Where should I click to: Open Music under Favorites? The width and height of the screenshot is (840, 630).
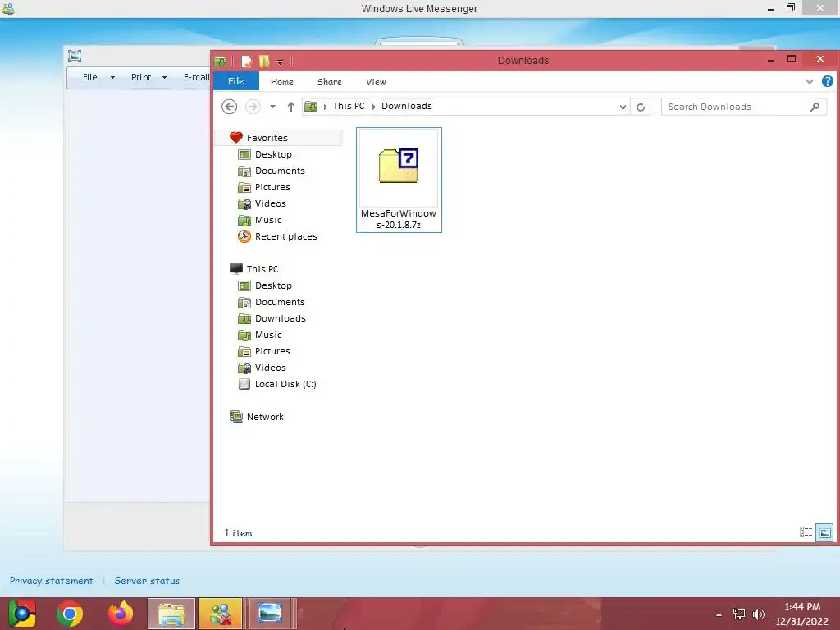[268, 220]
